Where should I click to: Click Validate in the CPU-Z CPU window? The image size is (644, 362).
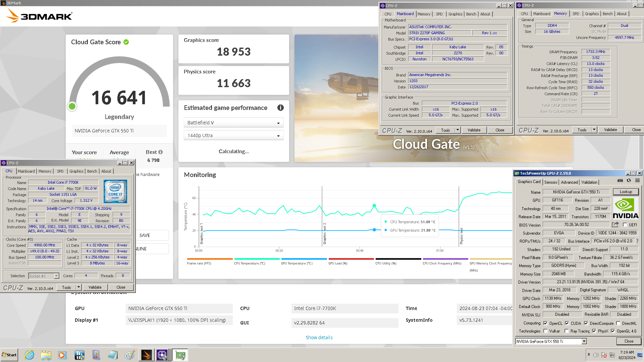[x=95, y=287]
